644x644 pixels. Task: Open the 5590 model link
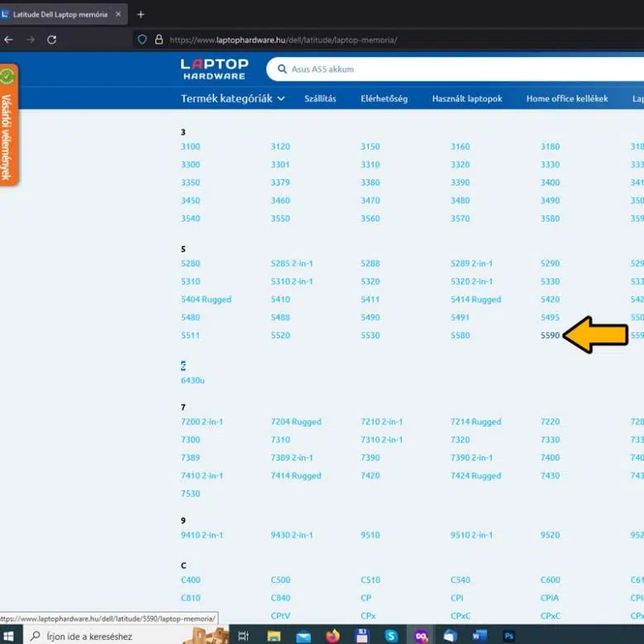tap(550, 335)
